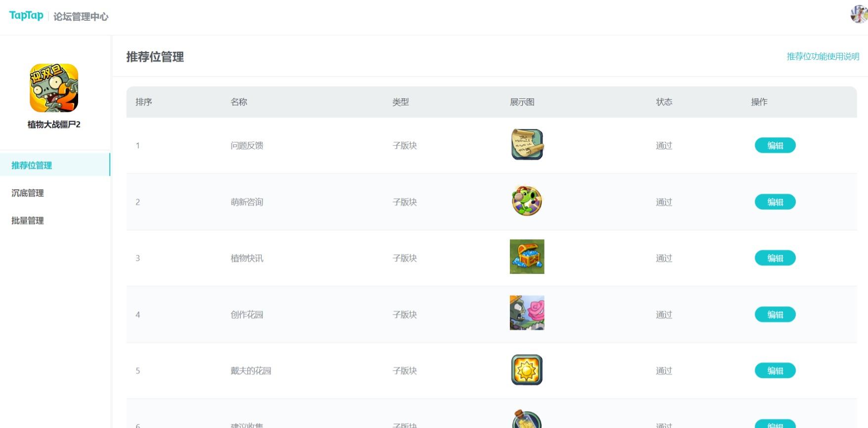The height and width of the screenshot is (428, 868).
Task: Click 子版块 type in 萌新咨询 row
Action: coord(405,202)
